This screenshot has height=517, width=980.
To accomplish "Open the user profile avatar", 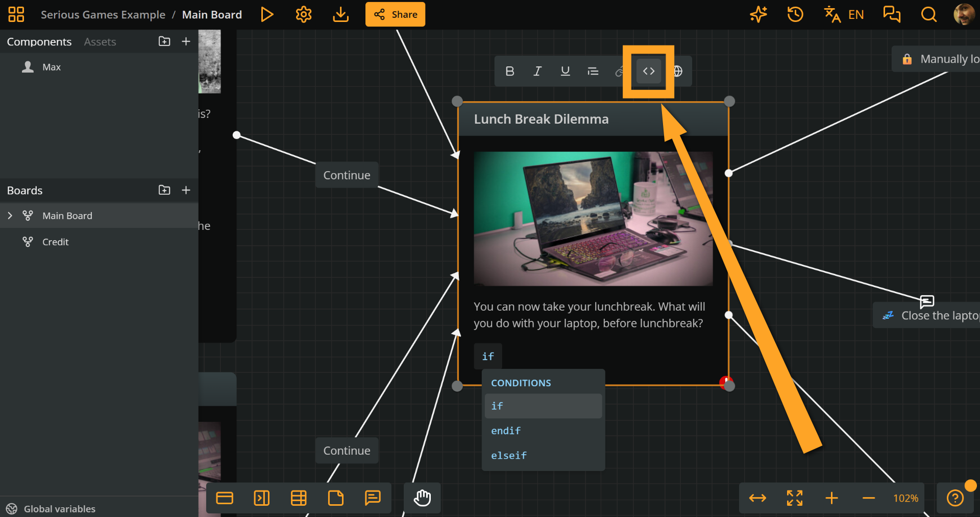I will [964, 14].
